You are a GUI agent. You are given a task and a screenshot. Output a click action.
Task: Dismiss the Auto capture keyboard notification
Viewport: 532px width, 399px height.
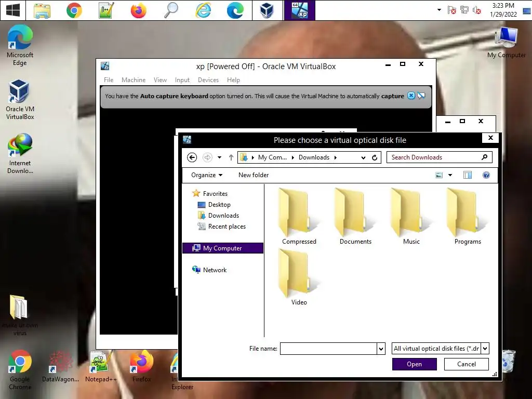pos(411,96)
